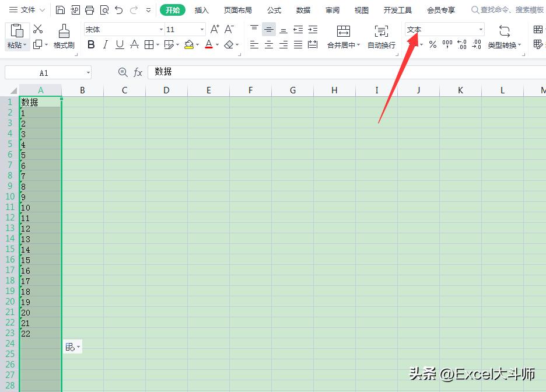Toggle bold formatting
This screenshot has width=546, height=392.
pyautogui.click(x=91, y=44)
